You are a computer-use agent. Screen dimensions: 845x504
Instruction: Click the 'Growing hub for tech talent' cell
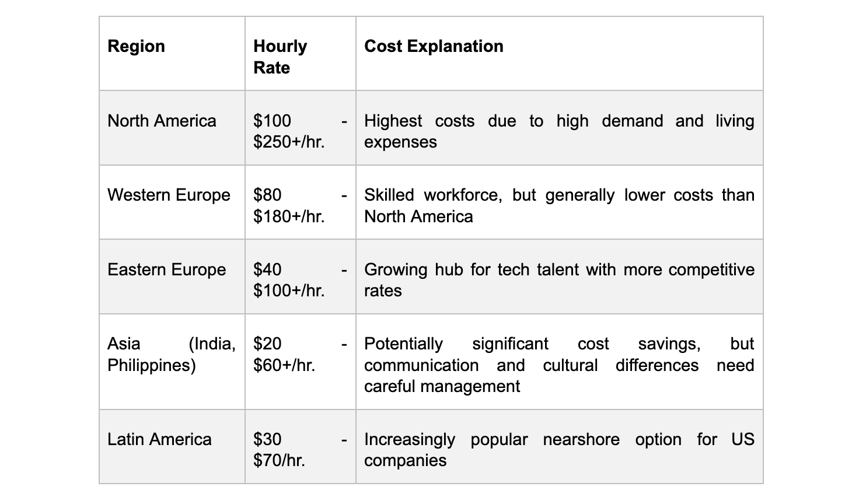point(558,280)
